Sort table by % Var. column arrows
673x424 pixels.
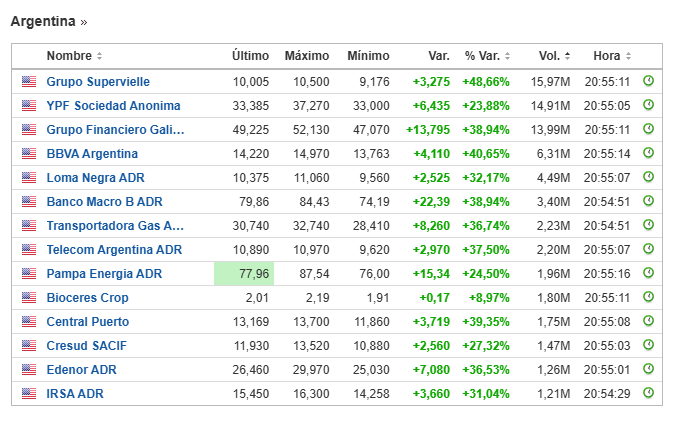click(x=507, y=56)
